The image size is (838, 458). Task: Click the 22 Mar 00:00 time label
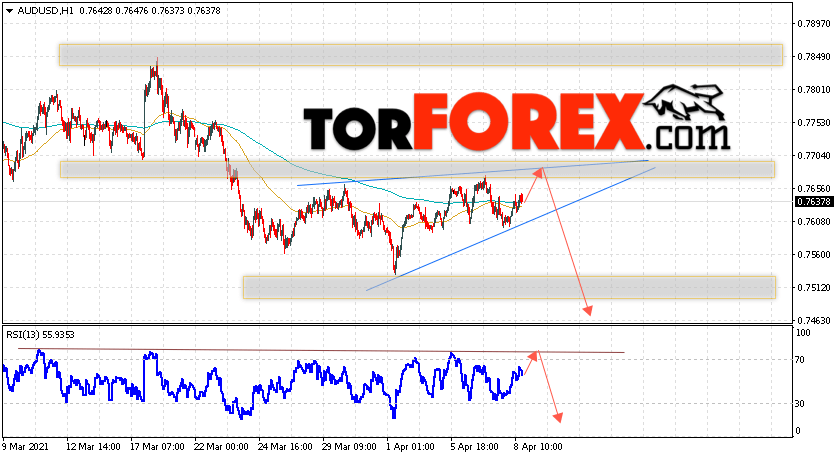pyautogui.click(x=221, y=447)
